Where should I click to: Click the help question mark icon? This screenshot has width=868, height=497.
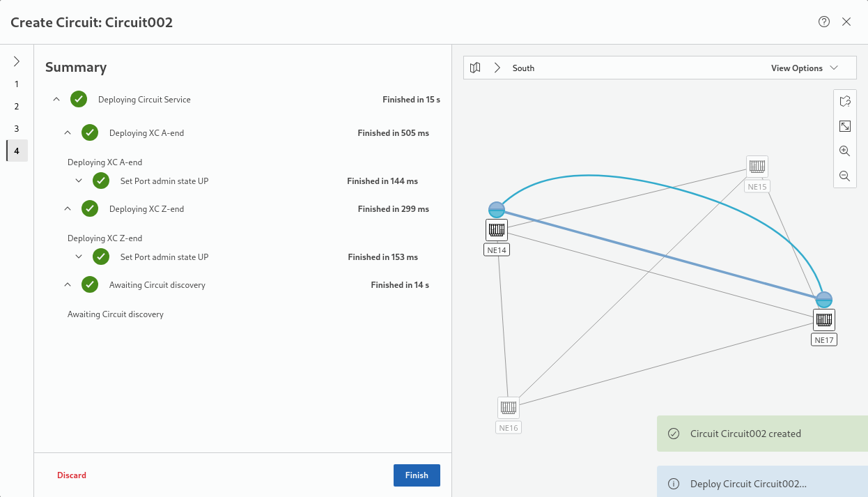coord(824,22)
